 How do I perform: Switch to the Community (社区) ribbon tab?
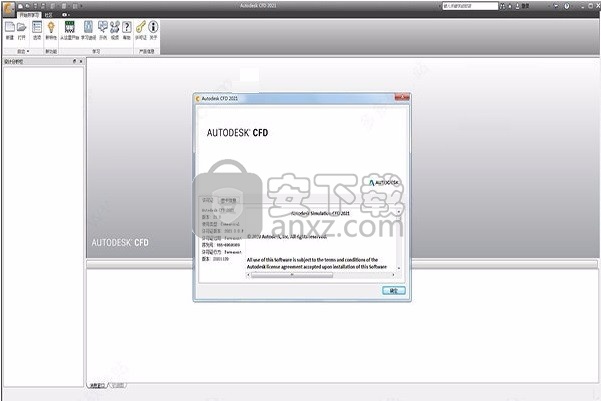[48, 15]
